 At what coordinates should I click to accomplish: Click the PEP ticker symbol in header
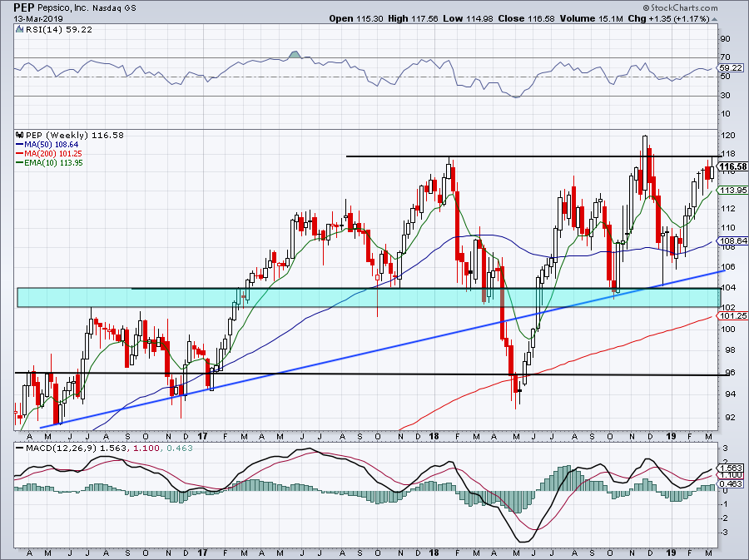pyautogui.click(x=24, y=7)
